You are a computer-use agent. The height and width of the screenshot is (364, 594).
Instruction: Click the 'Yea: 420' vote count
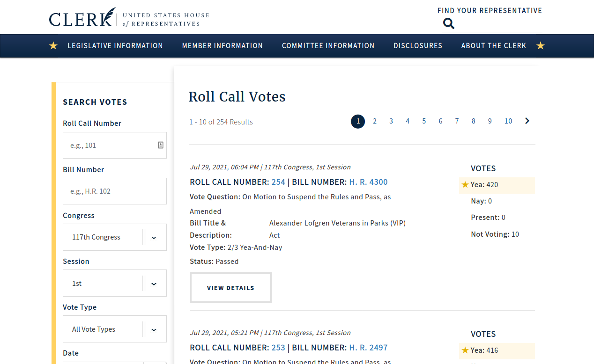[484, 185]
